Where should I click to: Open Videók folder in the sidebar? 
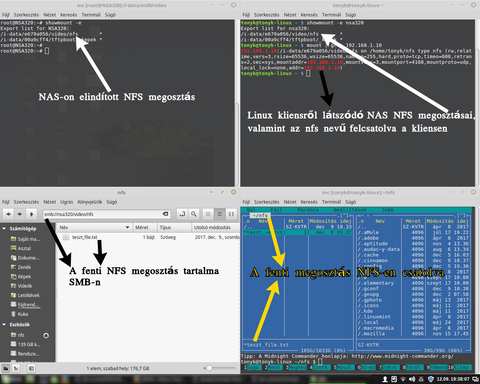point(22,286)
